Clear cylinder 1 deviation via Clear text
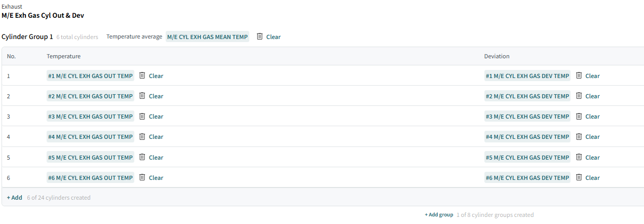This screenshot has height=224, width=644. click(x=593, y=76)
